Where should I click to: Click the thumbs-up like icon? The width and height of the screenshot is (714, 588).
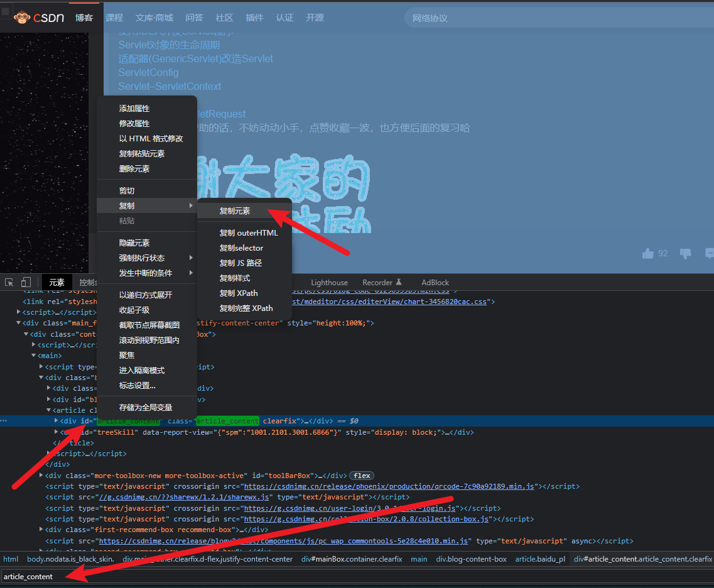click(x=647, y=253)
